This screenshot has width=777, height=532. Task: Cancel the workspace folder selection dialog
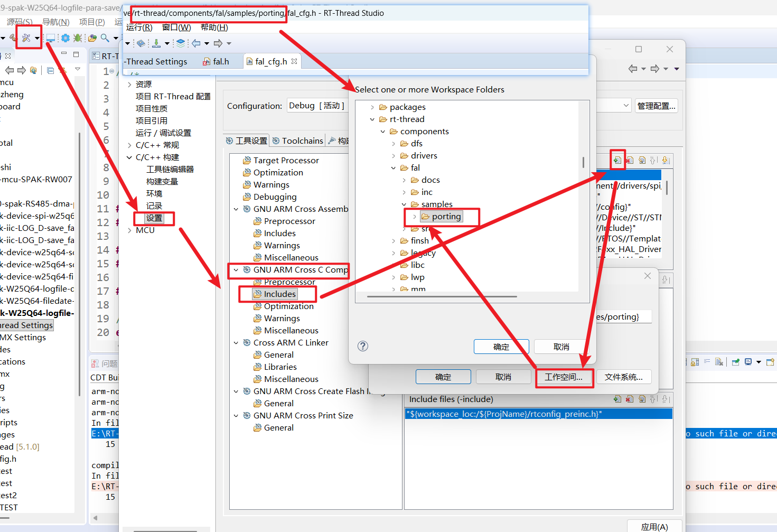561,347
